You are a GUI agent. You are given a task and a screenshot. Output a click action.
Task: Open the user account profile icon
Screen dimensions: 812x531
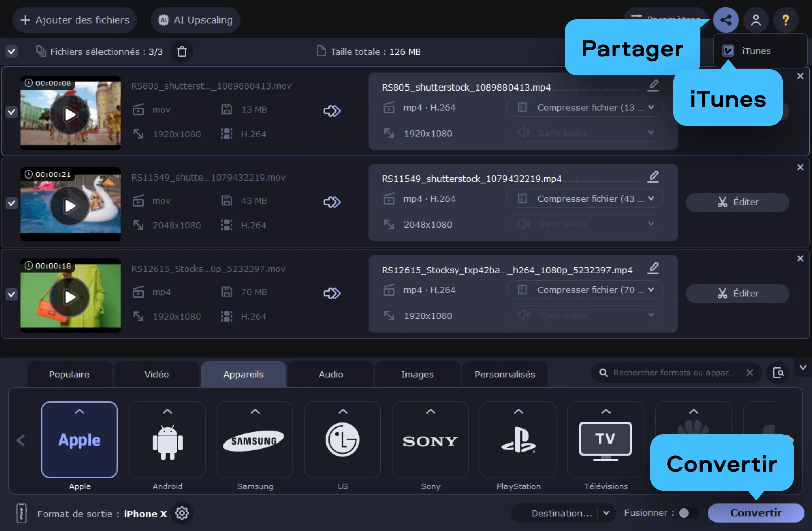point(756,20)
